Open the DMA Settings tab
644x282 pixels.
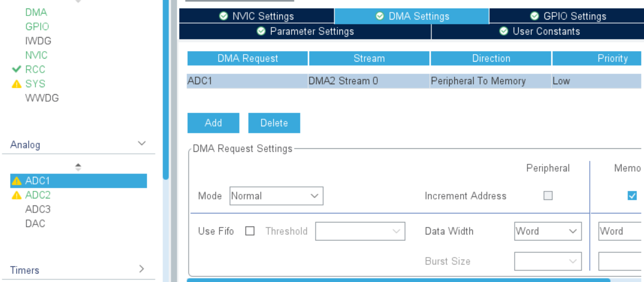[x=412, y=17]
